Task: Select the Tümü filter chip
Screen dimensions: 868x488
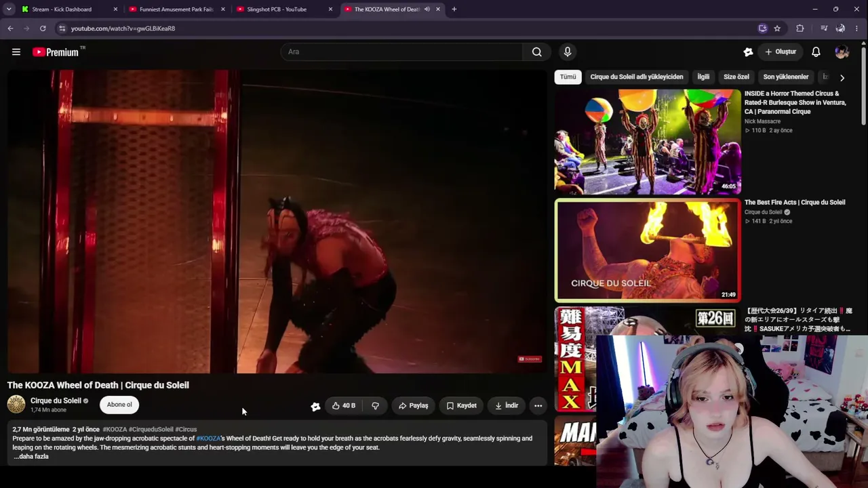Action: 568,77
